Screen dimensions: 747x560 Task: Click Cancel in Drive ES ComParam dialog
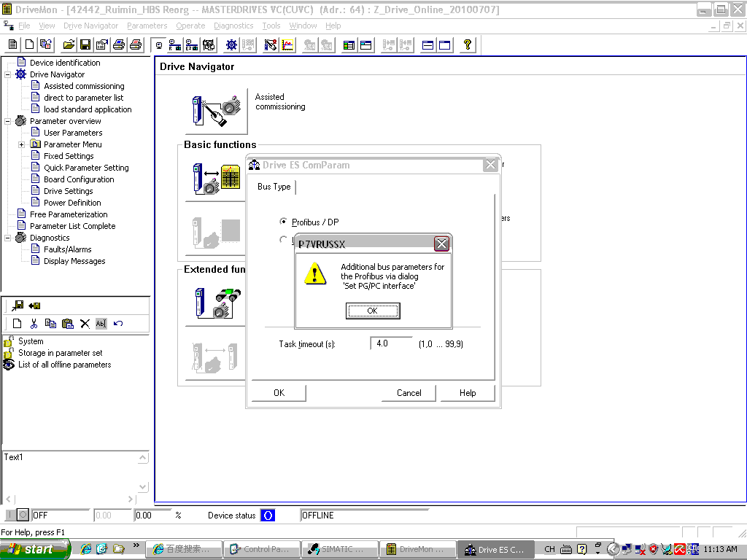pyautogui.click(x=409, y=393)
